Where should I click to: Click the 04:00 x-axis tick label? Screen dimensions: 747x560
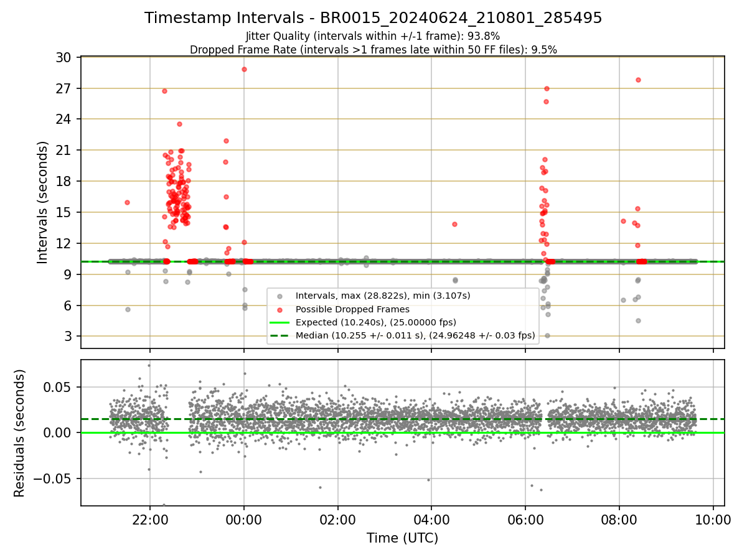point(431,519)
